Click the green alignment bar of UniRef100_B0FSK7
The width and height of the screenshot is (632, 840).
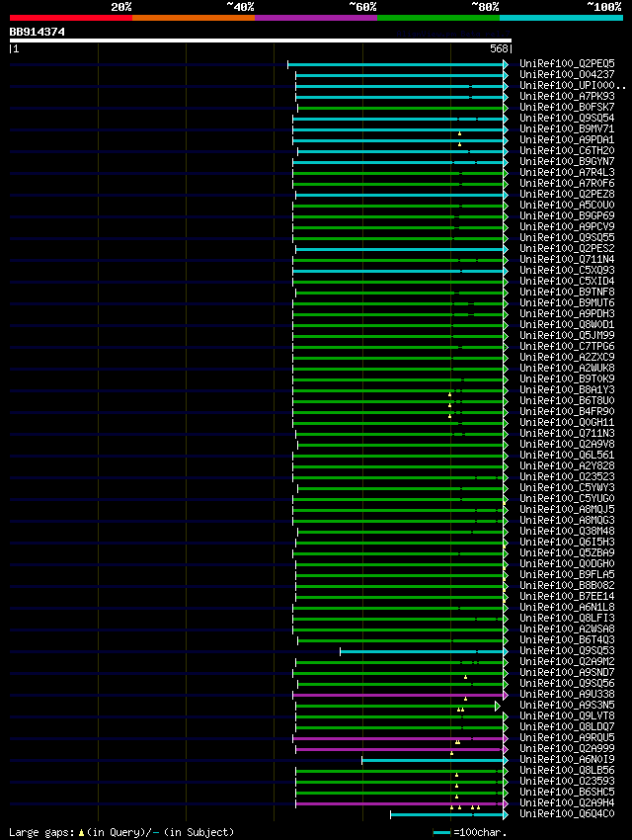(400, 109)
